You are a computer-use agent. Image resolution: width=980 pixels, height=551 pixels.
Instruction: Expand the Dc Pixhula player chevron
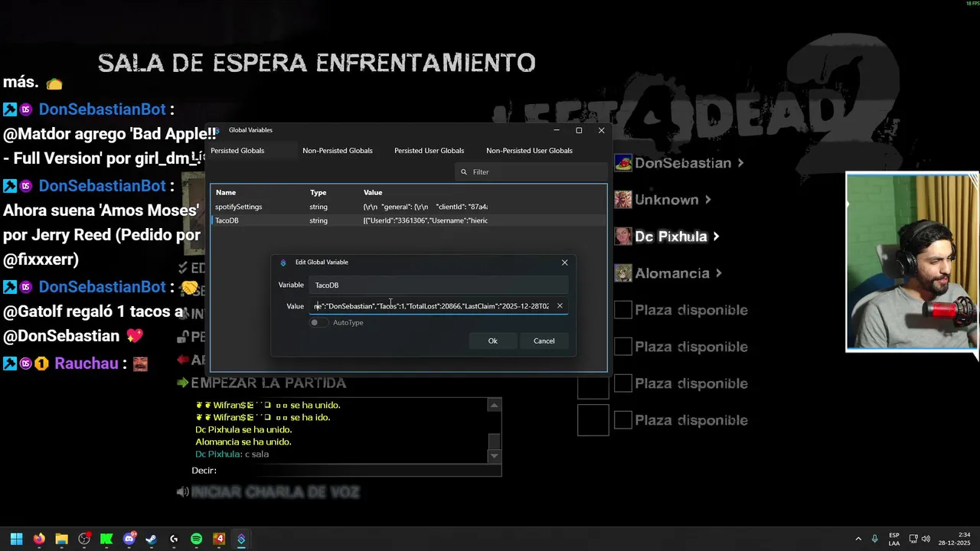pos(716,236)
